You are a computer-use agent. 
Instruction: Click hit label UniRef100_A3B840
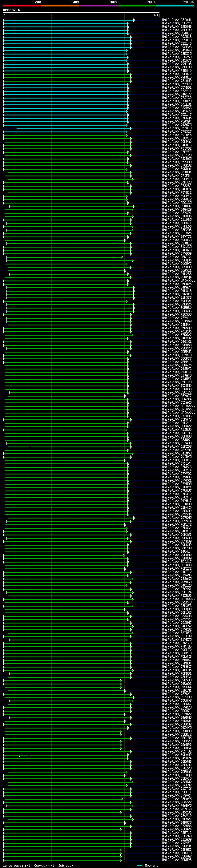point(176,71)
